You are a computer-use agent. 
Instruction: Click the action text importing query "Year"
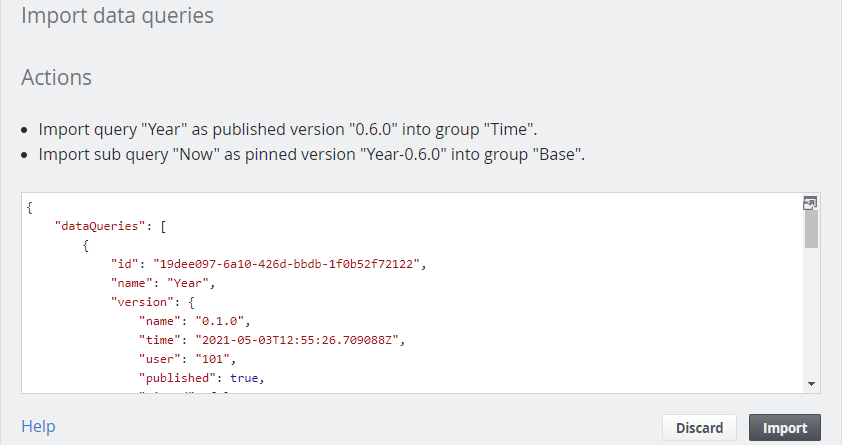pos(288,129)
